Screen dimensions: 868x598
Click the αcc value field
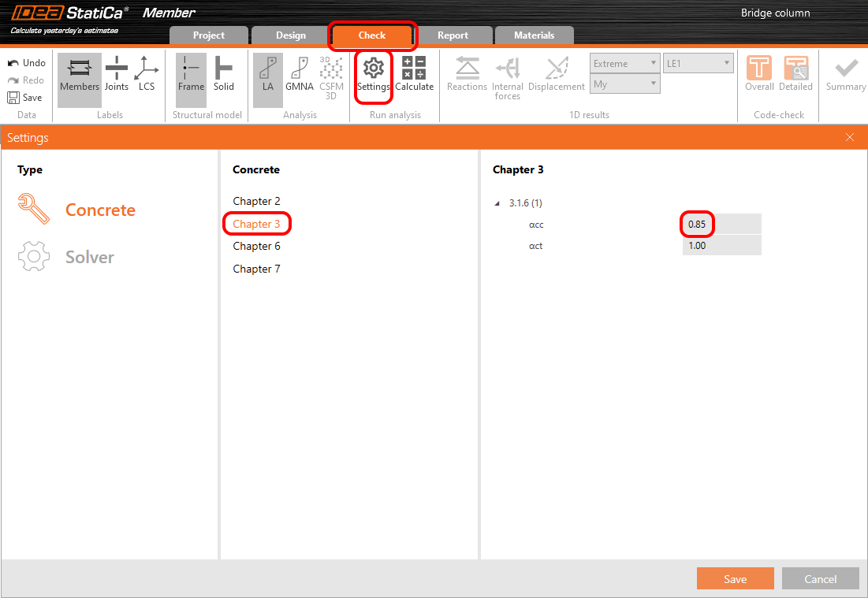pos(721,225)
